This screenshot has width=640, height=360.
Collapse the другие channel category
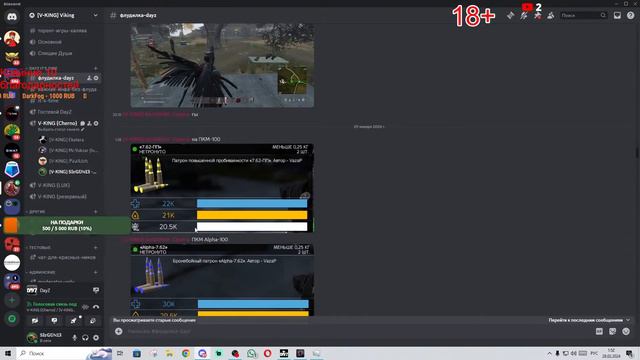point(37,211)
